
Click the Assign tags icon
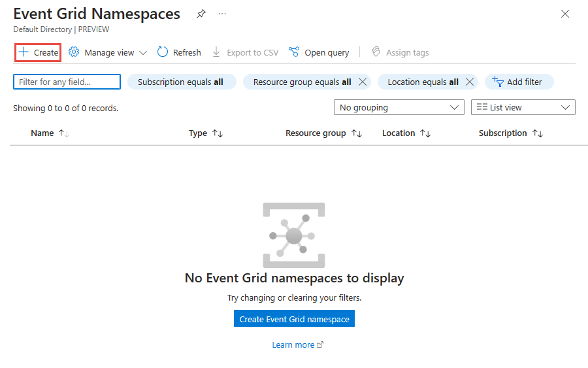pos(376,52)
